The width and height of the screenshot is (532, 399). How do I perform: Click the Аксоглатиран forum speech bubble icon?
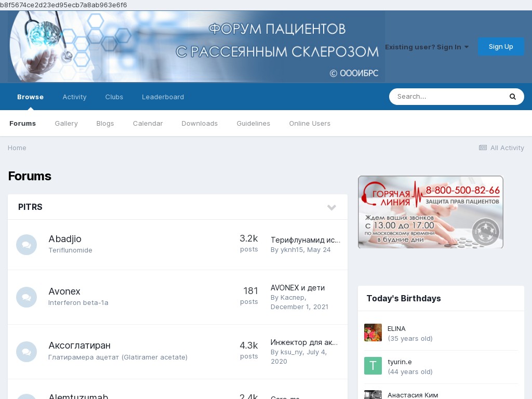[x=26, y=352]
